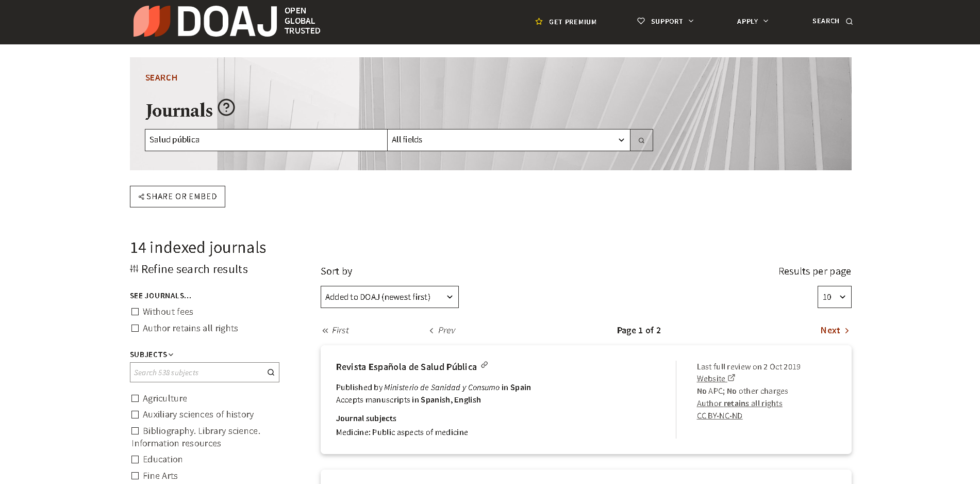Submit the search with the magnifier button
Image resolution: width=980 pixels, height=484 pixels.
pyautogui.click(x=641, y=140)
